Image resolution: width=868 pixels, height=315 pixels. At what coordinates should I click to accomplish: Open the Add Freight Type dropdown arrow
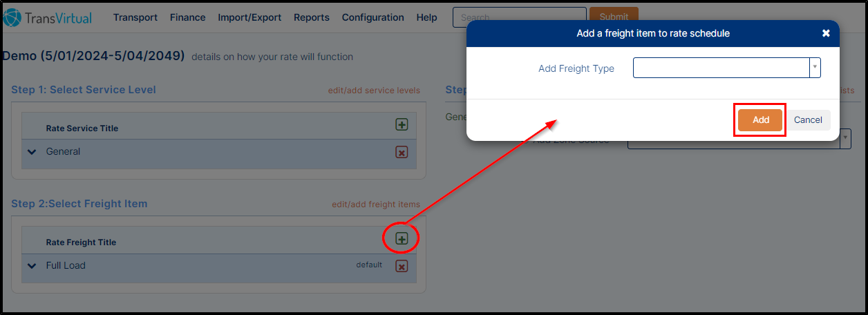coord(815,68)
